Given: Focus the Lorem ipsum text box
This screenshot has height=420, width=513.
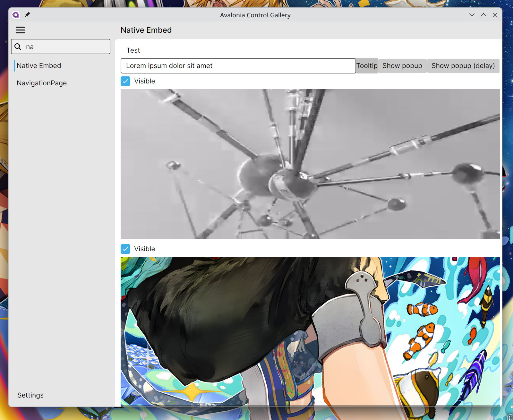Looking at the screenshot, I should (238, 66).
